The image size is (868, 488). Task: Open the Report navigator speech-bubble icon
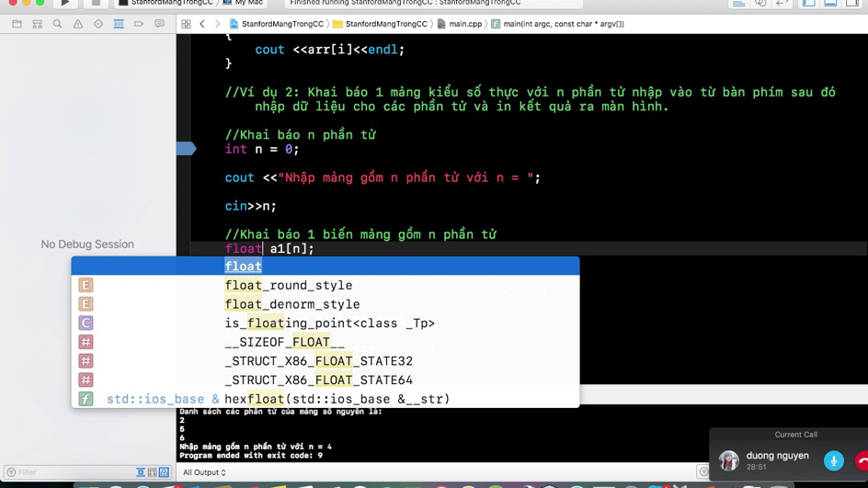click(x=159, y=24)
